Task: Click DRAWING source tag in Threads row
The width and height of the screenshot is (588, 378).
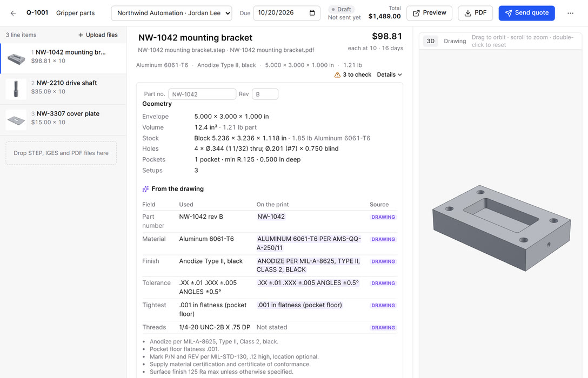Action: coord(383,327)
